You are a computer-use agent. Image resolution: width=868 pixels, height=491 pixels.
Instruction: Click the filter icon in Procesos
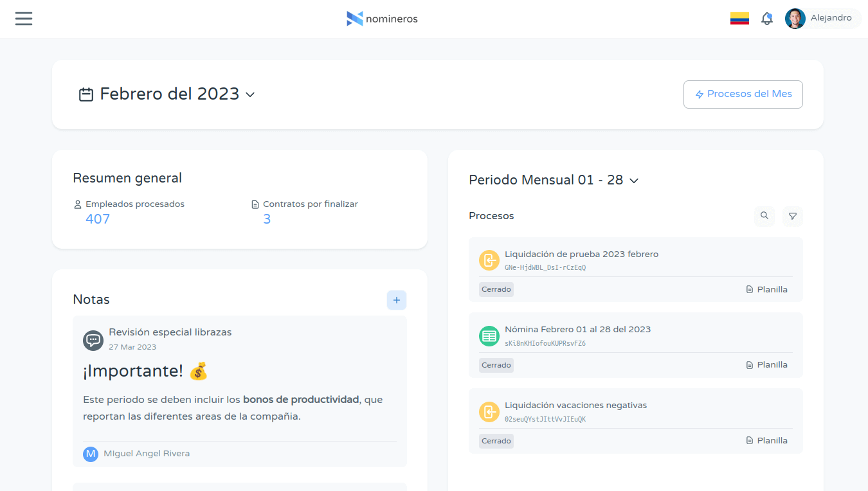pyautogui.click(x=793, y=216)
